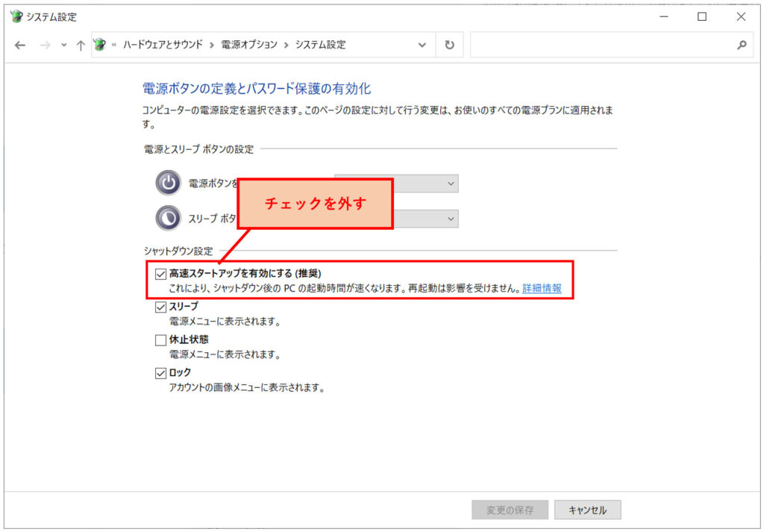
Task: Click the 電源ボタンの定義とパスワード保護の有効化 heading
Action: tap(257, 89)
